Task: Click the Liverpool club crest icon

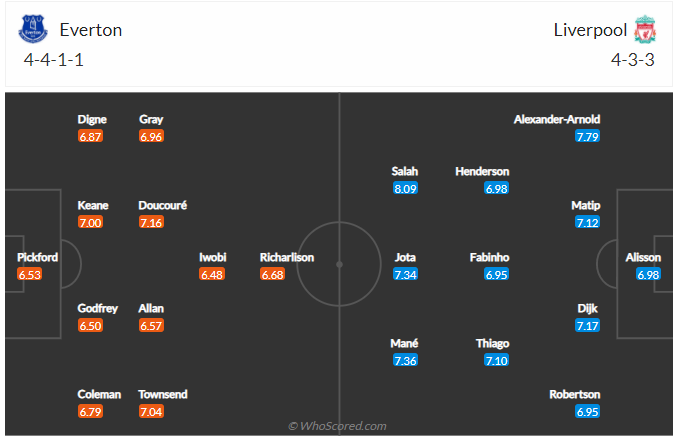Action: (643, 30)
